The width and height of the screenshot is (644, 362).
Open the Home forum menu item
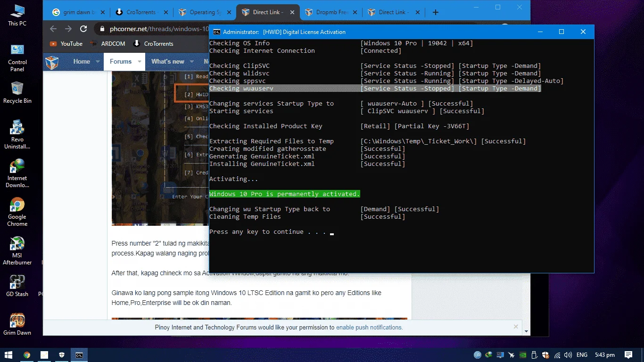pyautogui.click(x=82, y=61)
